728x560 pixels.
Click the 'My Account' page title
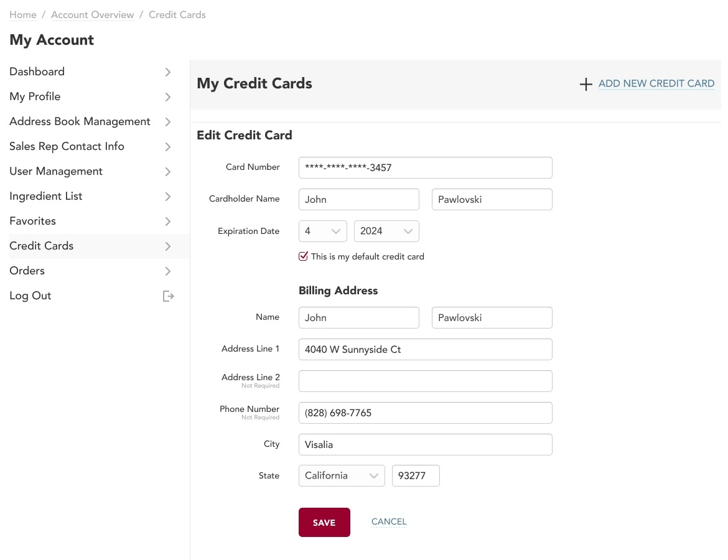click(x=52, y=40)
